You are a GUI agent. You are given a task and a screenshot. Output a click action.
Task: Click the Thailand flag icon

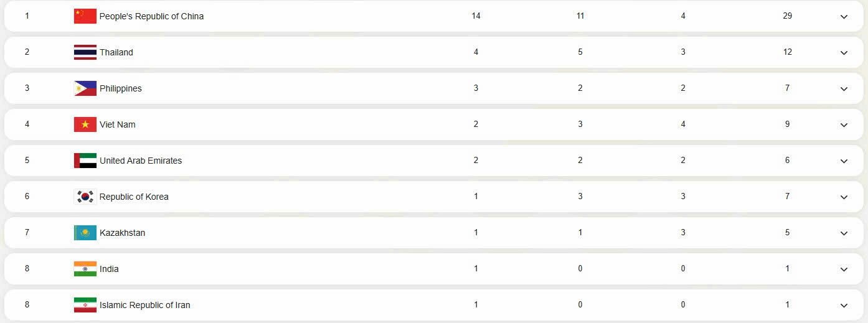pos(85,52)
